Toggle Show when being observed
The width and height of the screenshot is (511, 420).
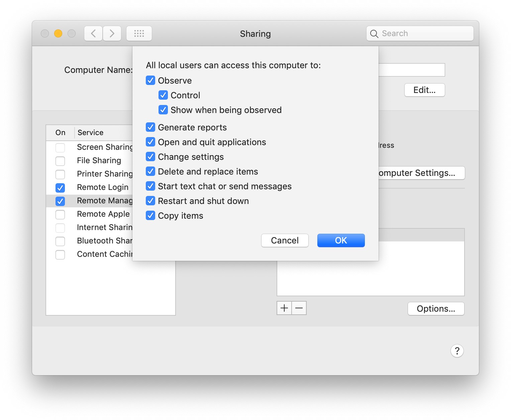pyautogui.click(x=163, y=110)
